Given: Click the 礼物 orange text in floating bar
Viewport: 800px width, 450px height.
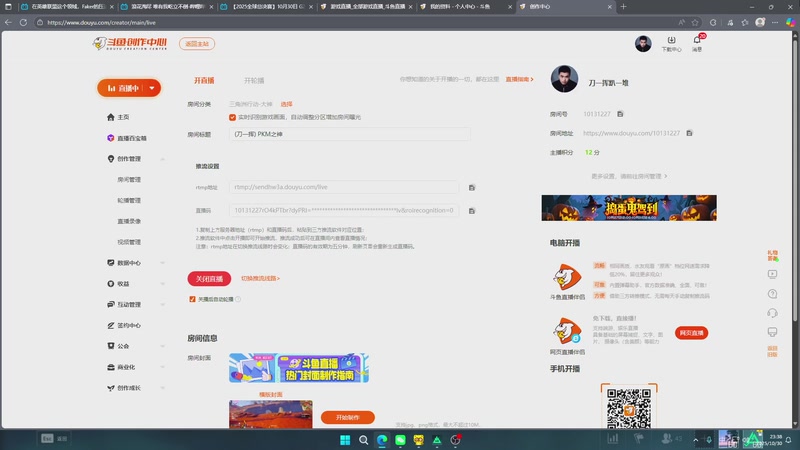Looking at the screenshot, I should coord(772,255).
